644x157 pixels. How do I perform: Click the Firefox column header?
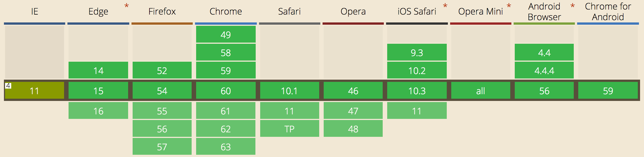pyautogui.click(x=162, y=11)
